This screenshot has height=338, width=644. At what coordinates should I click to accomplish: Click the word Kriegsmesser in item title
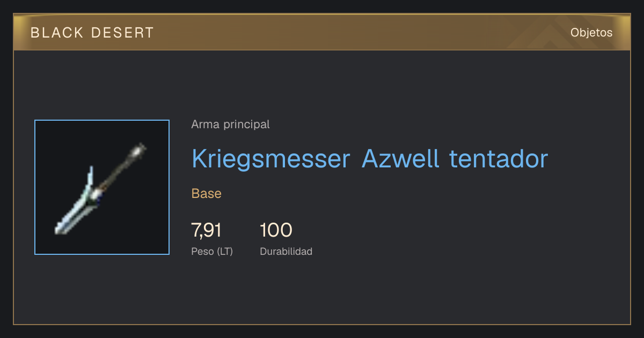270,159
